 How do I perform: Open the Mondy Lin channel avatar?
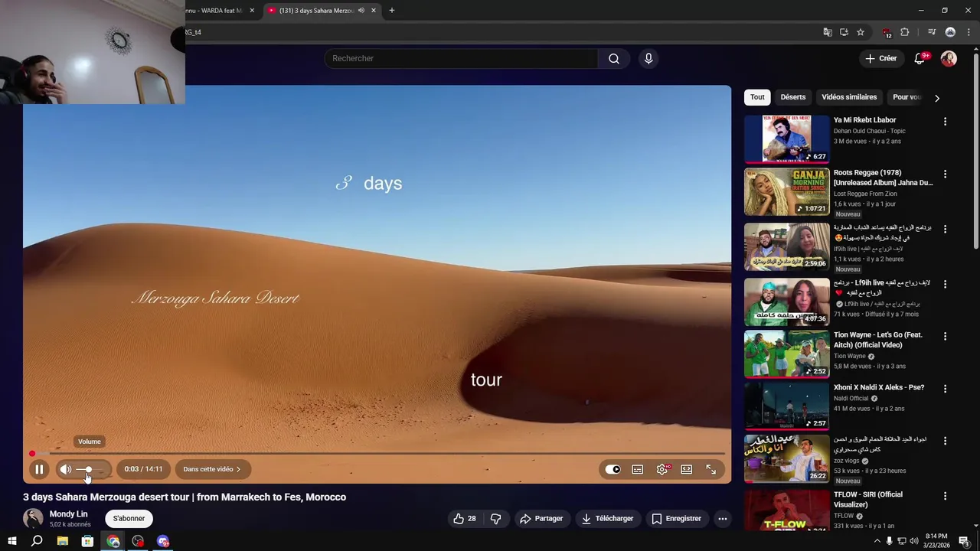point(33,519)
